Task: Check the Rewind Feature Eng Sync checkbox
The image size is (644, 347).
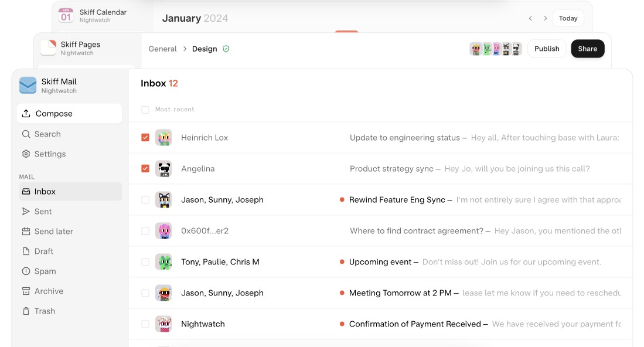Action: pos(145,199)
